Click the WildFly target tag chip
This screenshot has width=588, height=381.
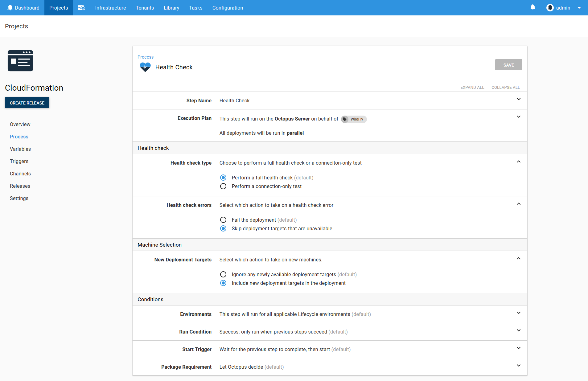(353, 119)
